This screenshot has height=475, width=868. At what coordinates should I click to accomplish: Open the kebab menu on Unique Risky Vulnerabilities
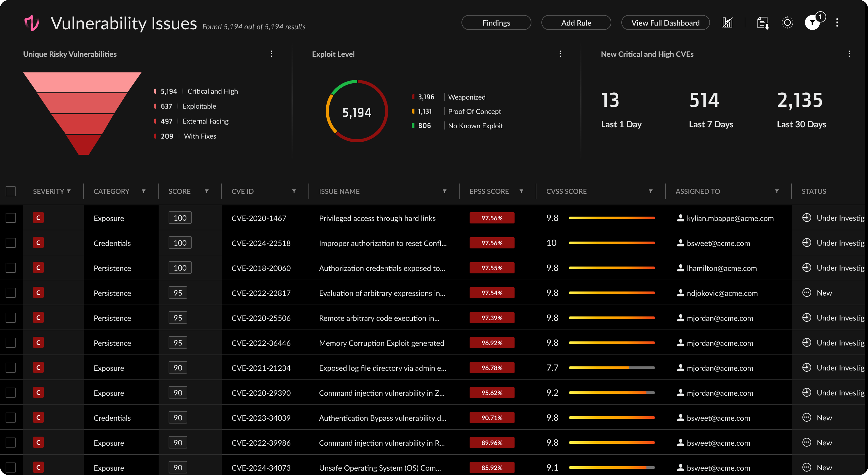[271, 54]
